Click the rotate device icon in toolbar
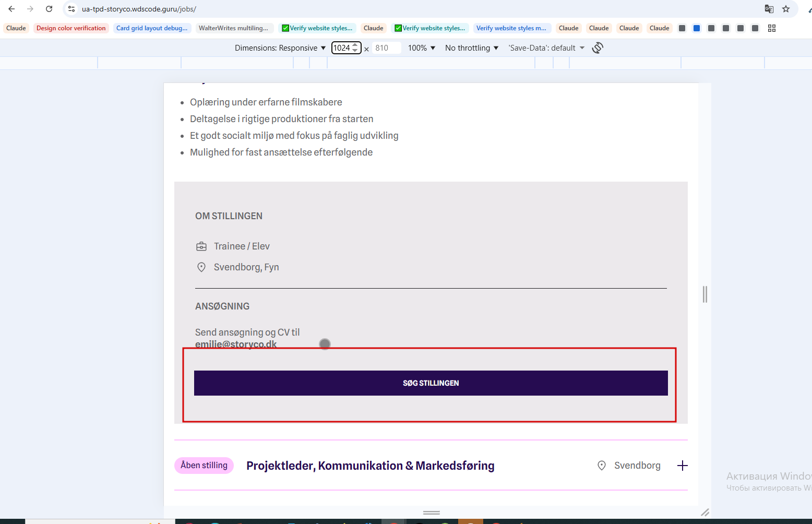The width and height of the screenshot is (812, 524). [x=598, y=48]
